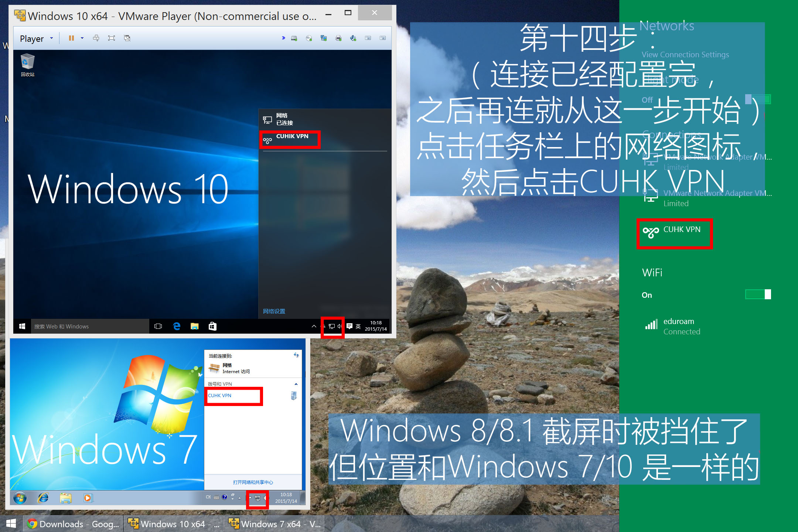The image size is (798, 532).
Task: Pause the Windows 10 virtual machine
Action: [x=71, y=38]
